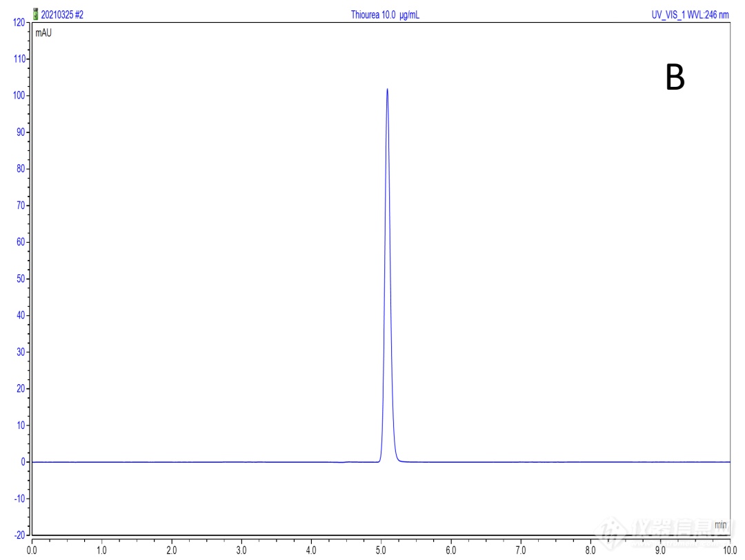Click the Thiourea 10.0 µg/mL title
Image resolution: width=745 pixels, height=560 pixels.
(x=384, y=14)
